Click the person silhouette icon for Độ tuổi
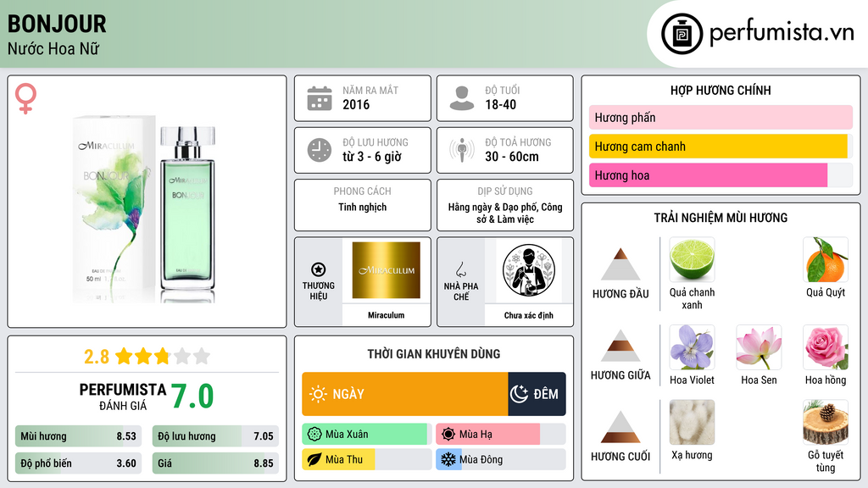The height and width of the screenshot is (488, 868). 462,98
